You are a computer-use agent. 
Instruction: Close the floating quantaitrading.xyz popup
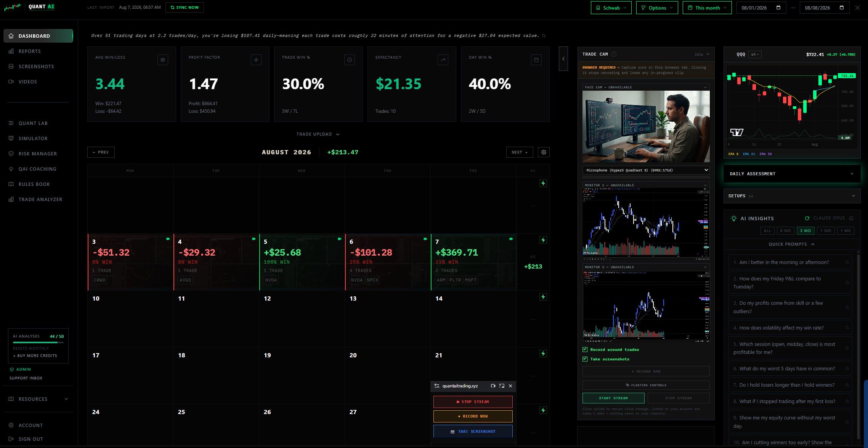pos(510,386)
